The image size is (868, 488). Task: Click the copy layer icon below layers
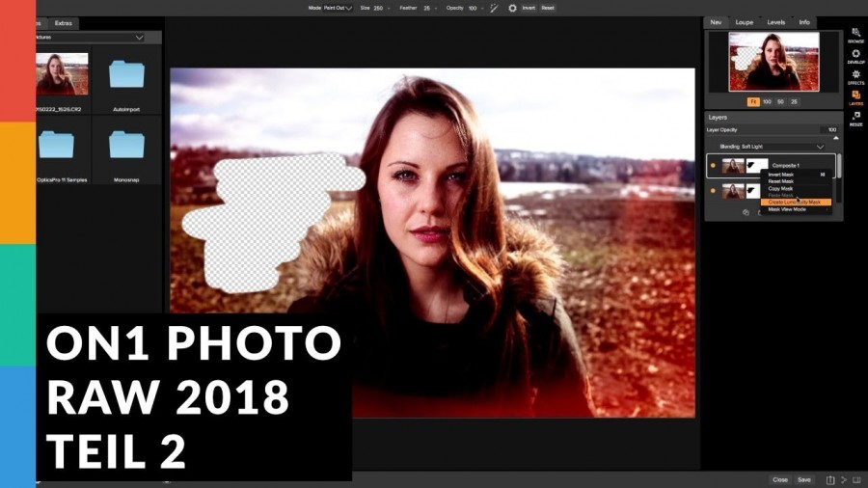[746, 212]
